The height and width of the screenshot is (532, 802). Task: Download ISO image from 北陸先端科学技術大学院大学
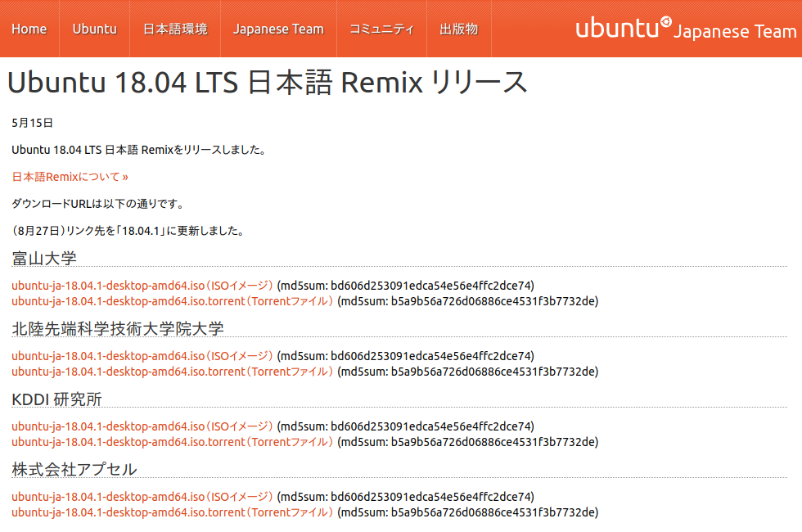click(142, 356)
